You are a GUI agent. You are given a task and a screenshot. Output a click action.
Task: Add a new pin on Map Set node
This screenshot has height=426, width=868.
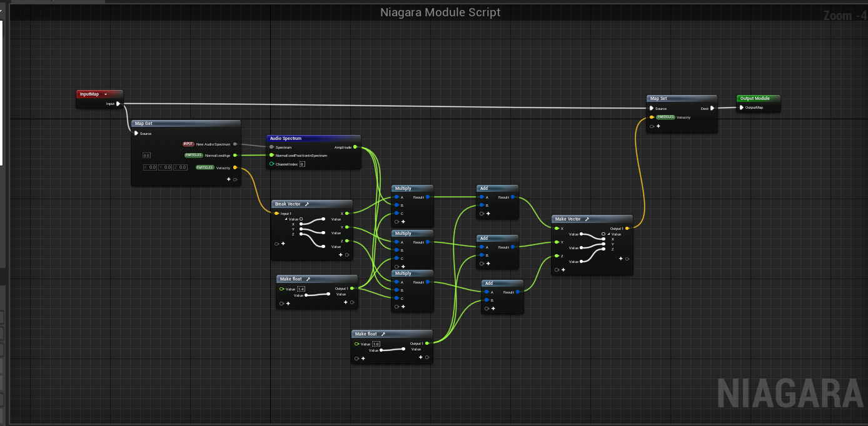(658, 126)
